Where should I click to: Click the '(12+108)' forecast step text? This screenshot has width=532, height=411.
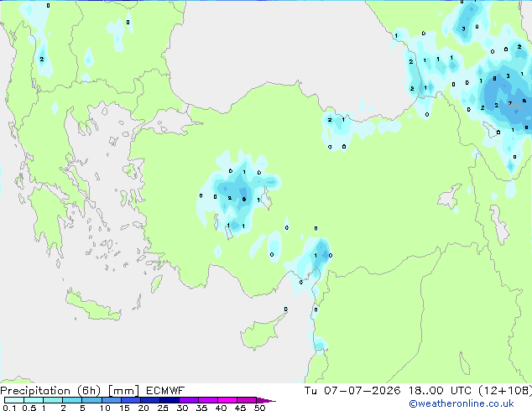(505, 391)
